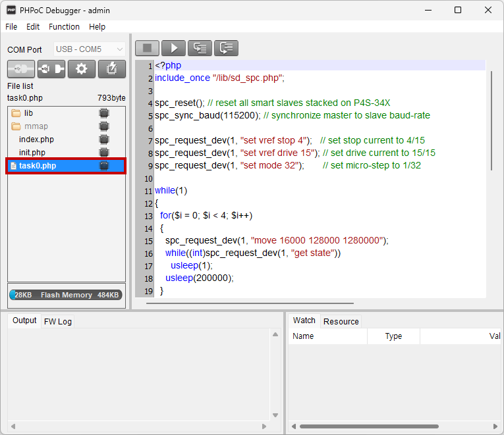Click the Watch panel scroll-right arrow
Screen dimensions: 504x435
pos(495,426)
